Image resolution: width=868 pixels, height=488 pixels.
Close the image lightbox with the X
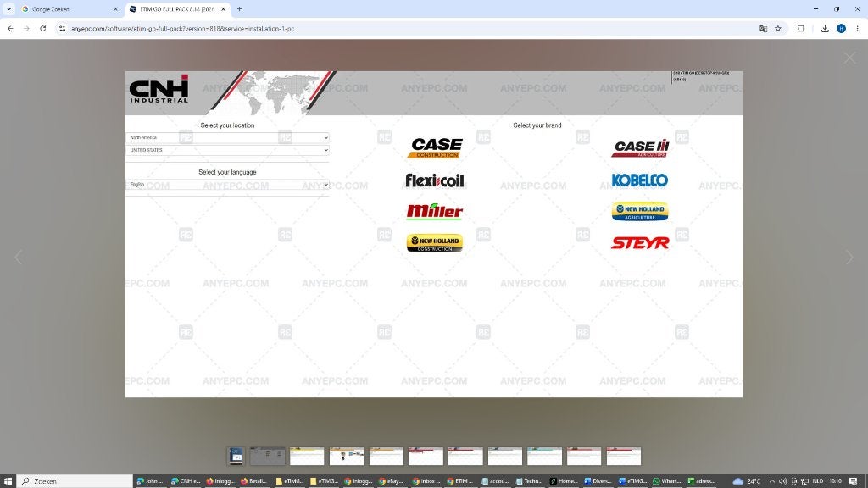(x=849, y=58)
